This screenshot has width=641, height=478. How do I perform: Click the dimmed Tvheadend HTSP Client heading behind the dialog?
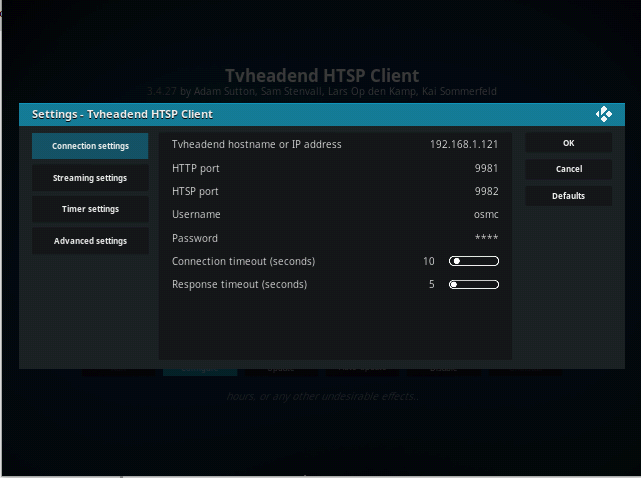tap(322, 76)
